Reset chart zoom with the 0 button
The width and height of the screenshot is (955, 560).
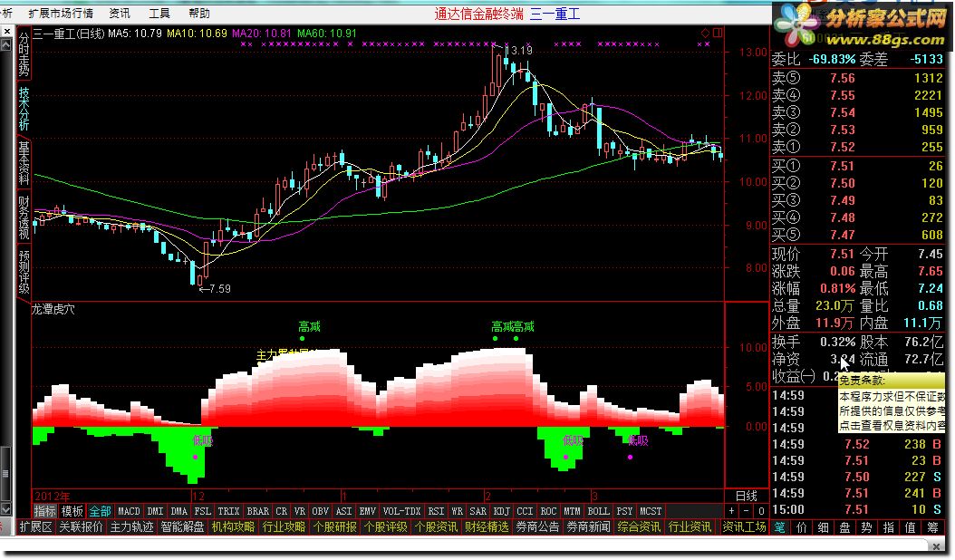(x=761, y=511)
